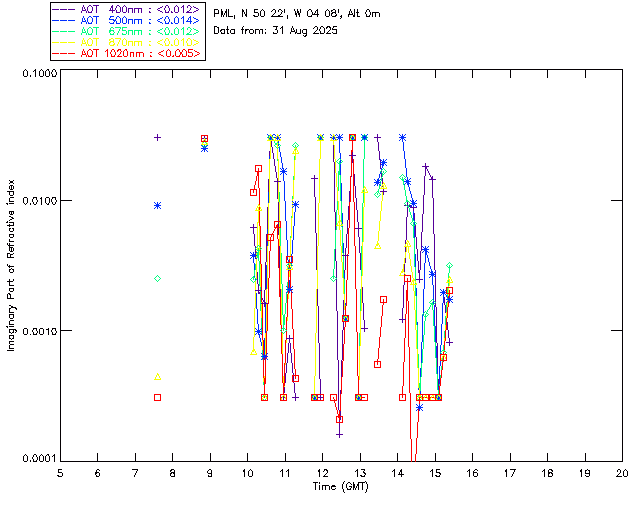Click the AOT 1020nm legend entry
Viewport: 640px width, 512px height.
pyautogui.click(x=126, y=53)
